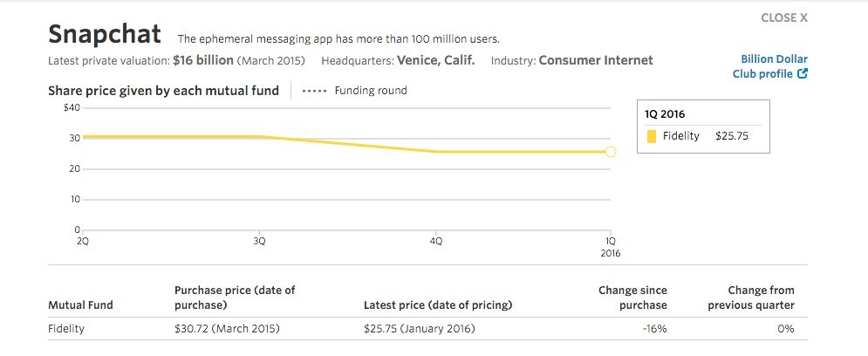Click the 1Q 2016 data point circle
Image resolution: width=868 pixels, height=356 pixels.
point(611,152)
